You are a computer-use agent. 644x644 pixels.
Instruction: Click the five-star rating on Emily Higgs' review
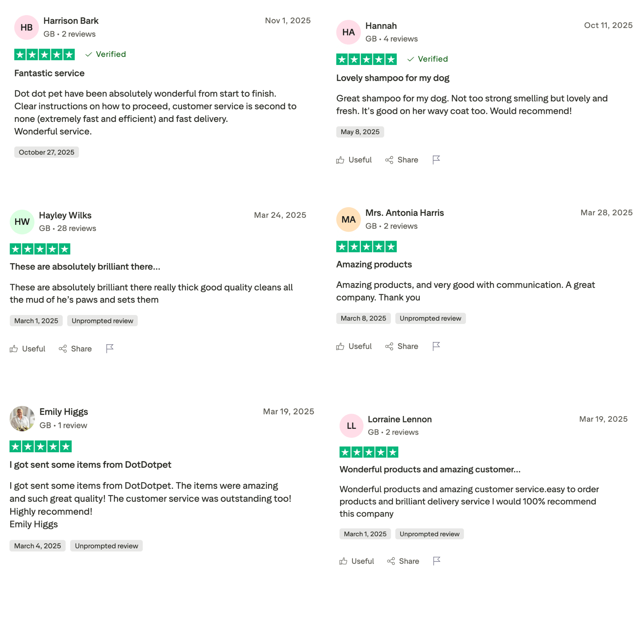point(40,446)
